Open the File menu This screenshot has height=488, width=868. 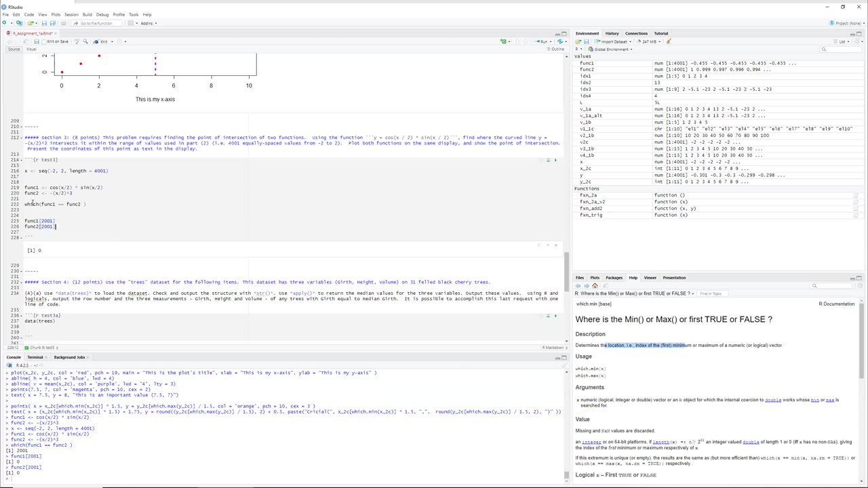[5, 14]
